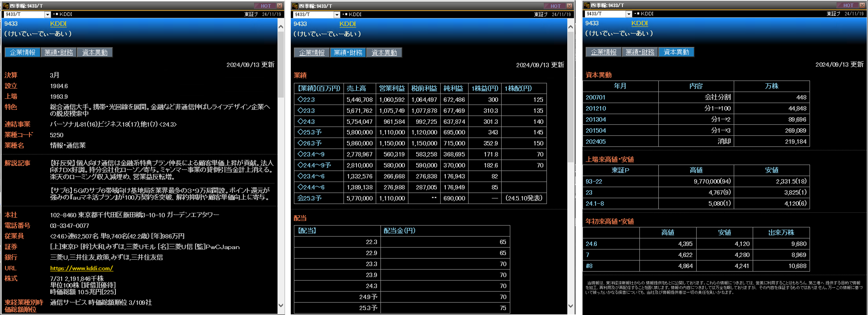The height and width of the screenshot is (315, 868).
Task: Click the ◇24.4〜9予 row label
Action: [314, 165]
